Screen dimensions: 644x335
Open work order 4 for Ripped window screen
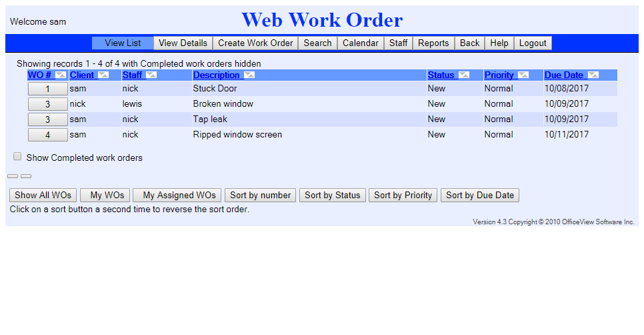coord(47,135)
